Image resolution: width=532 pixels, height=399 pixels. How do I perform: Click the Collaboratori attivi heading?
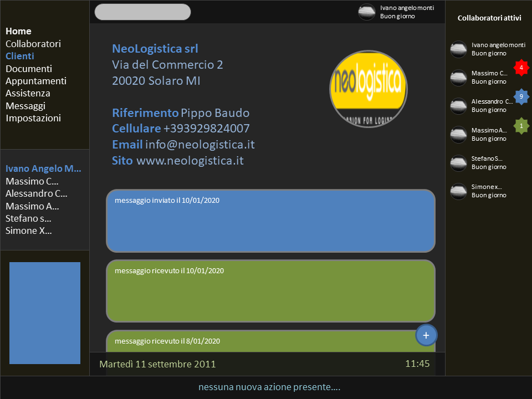pos(489,18)
